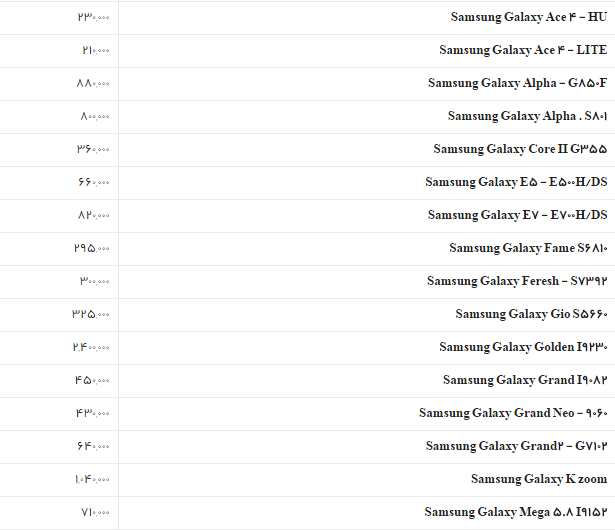Click the Samsung Galaxy Ace 4 – LITE name
Image resolution: width=615 pixels, height=530 pixels.
523,50
